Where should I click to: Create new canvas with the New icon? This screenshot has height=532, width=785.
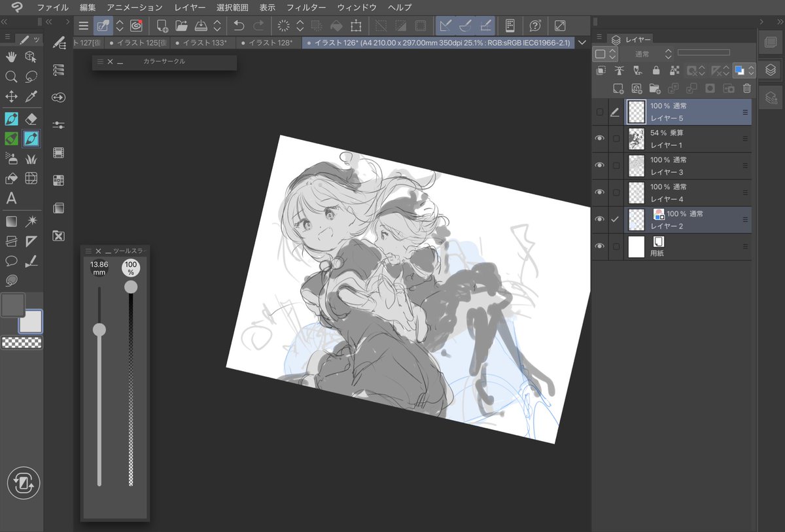tap(162, 26)
